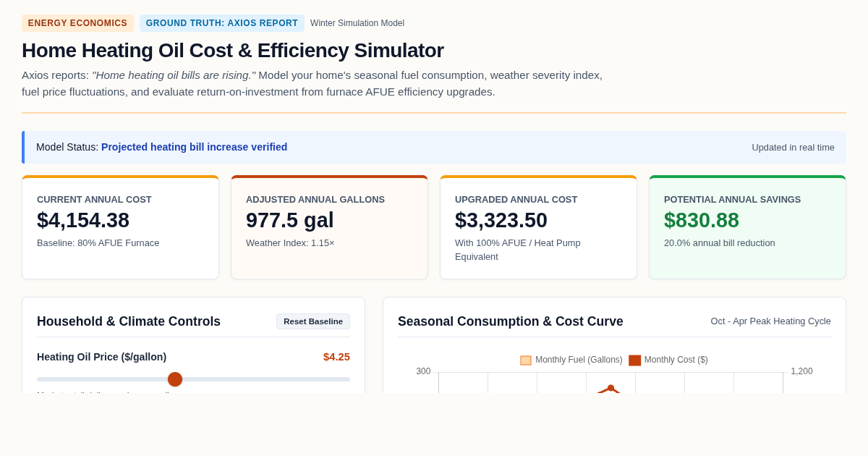Click the 300 left axis tick label
Viewport: 868px width, 456px height.
(x=423, y=371)
